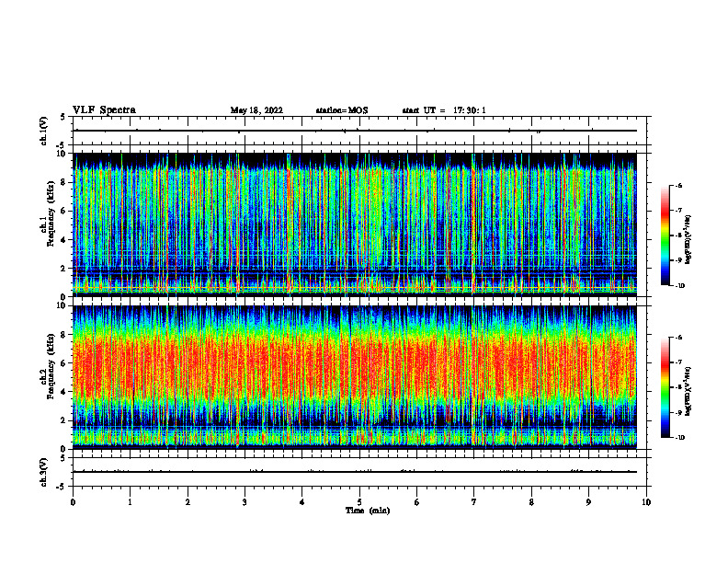Viewport: 728px width, 563px height.
Task: Click the "-10" label on ch.2 colorbar
Action: point(680,437)
